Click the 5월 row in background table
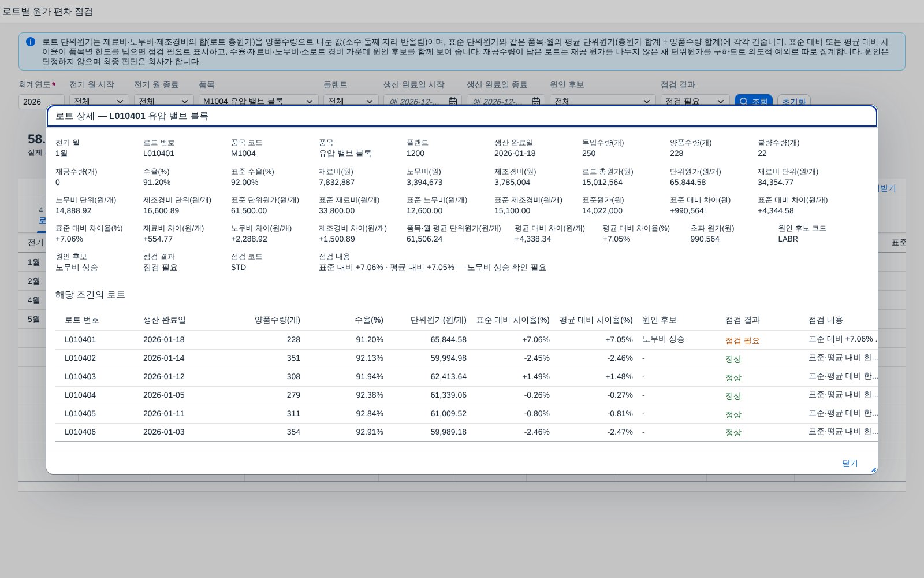The image size is (924, 578). coord(33,319)
